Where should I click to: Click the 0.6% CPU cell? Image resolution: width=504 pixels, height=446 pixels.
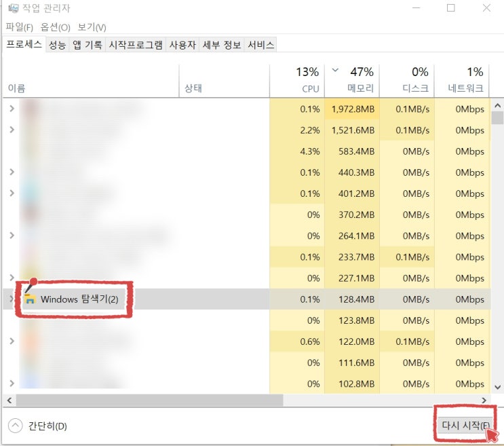(297, 341)
